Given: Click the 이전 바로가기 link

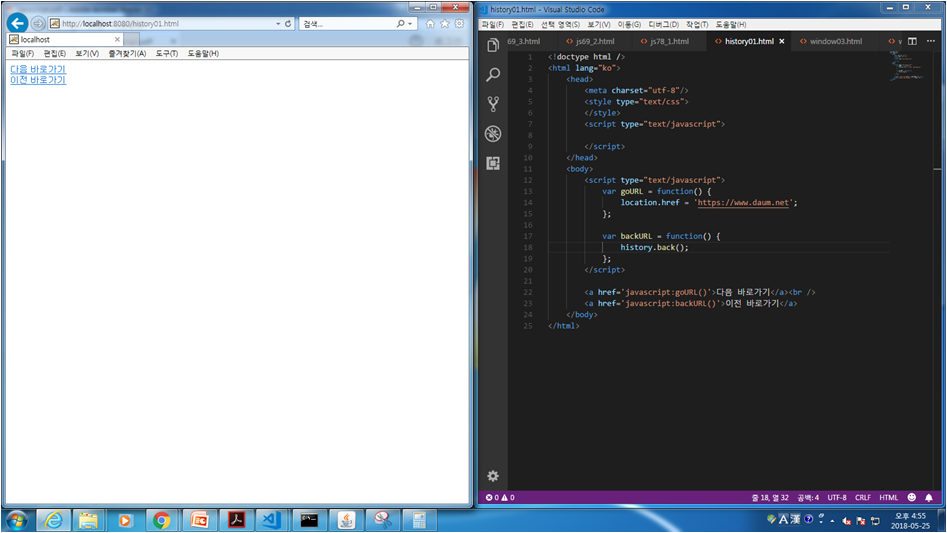Looking at the screenshot, I should point(38,80).
